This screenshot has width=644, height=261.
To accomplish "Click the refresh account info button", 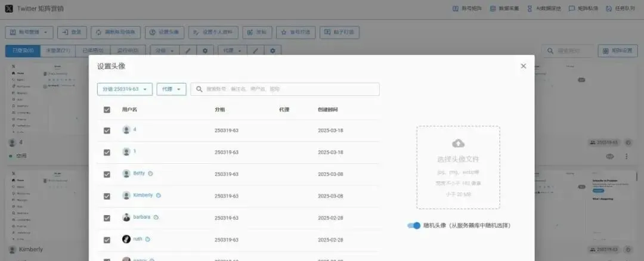I will (x=116, y=32).
